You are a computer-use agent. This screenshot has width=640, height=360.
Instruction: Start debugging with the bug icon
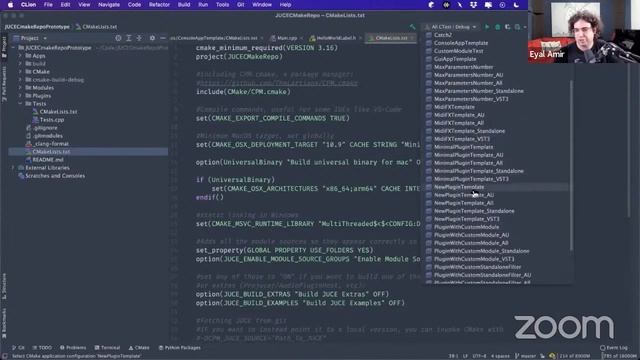pyautogui.click(x=498, y=27)
